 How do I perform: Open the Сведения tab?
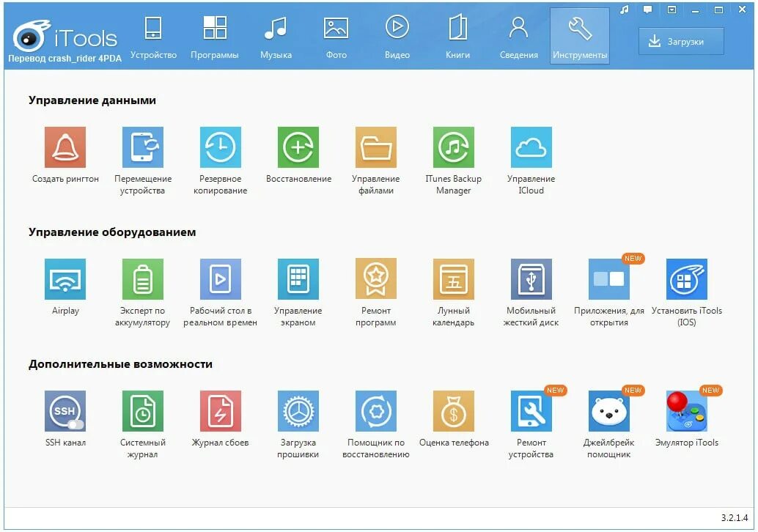(x=519, y=37)
